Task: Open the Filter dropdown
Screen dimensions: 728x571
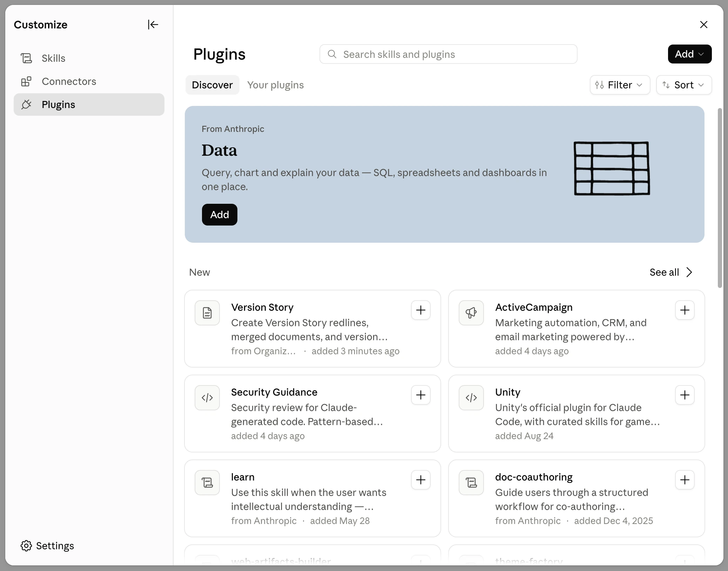Action: pos(620,85)
